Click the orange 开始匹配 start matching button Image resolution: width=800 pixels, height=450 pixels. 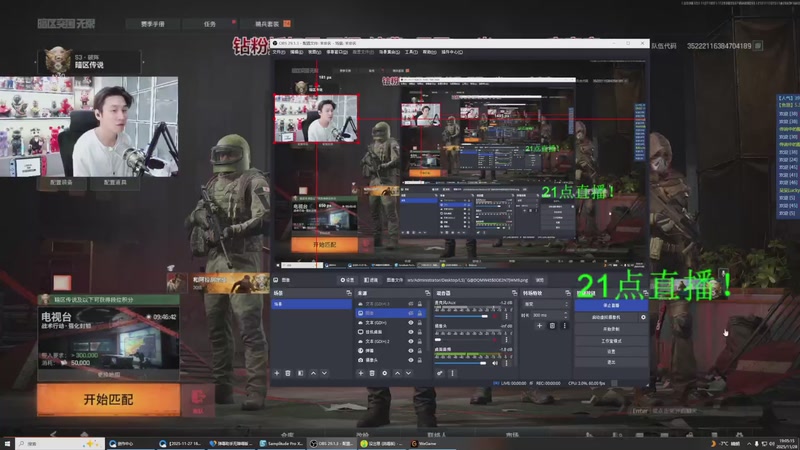(109, 399)
